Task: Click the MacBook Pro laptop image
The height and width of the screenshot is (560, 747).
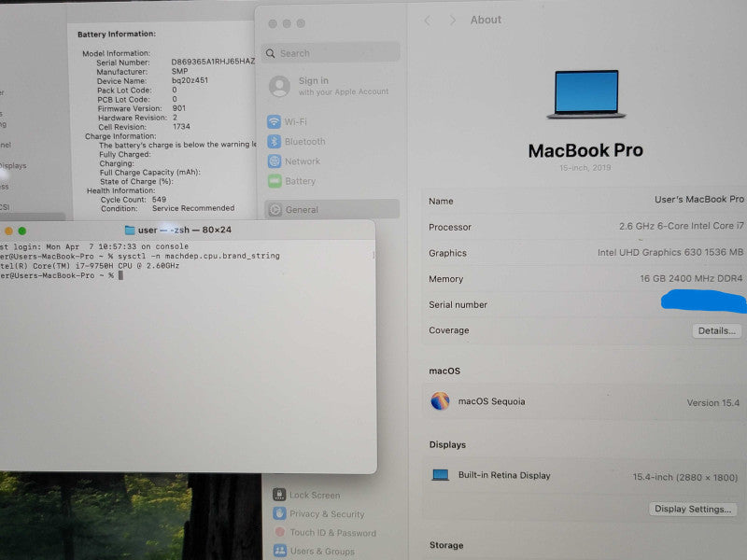Action: [586, 94]
